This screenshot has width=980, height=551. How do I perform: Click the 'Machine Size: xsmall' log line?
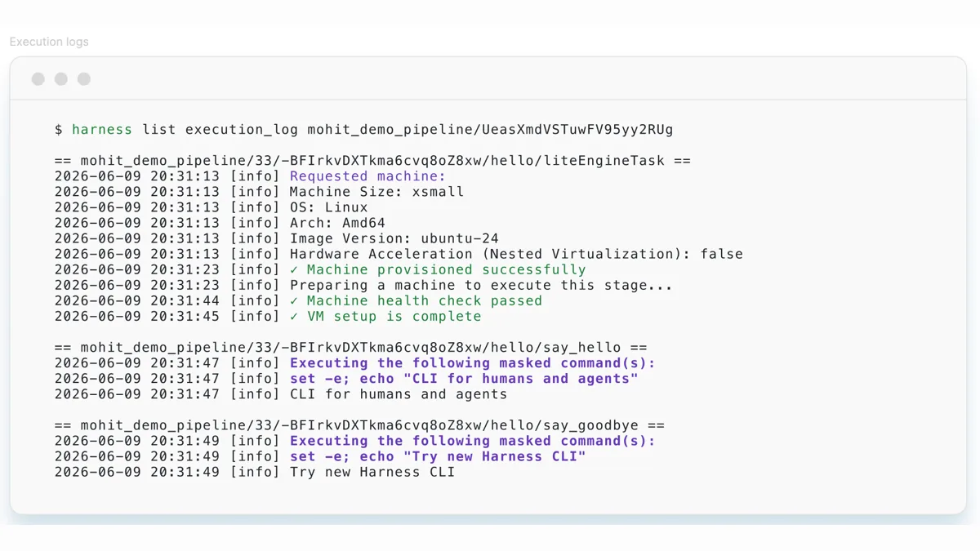(260, 192)
